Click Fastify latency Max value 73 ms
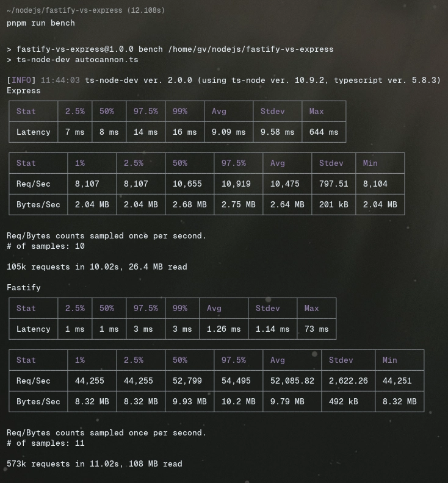448x483 pixels. coord(316,329)
